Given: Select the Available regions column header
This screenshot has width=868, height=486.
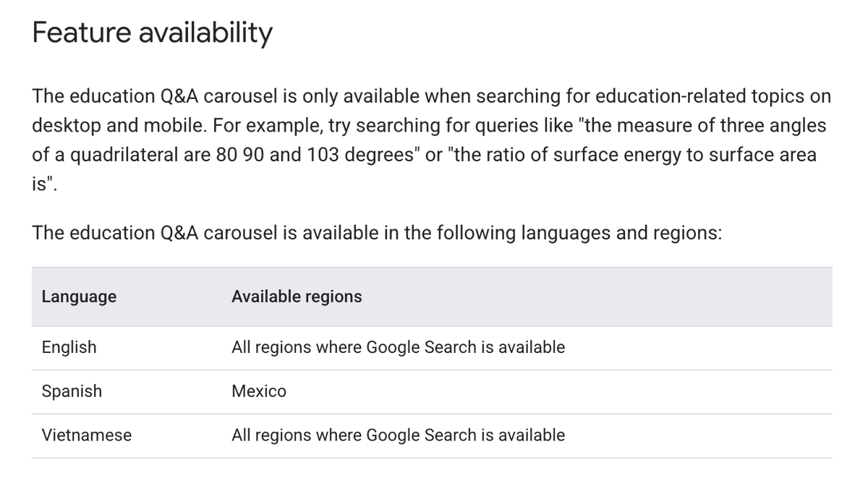Looking at the screenshot, I should click(x=297, y=297).
